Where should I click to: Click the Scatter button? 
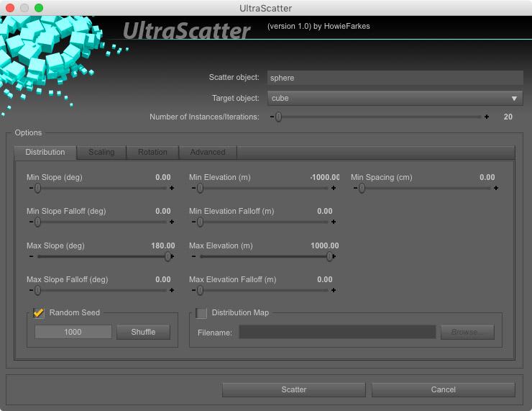294,389
